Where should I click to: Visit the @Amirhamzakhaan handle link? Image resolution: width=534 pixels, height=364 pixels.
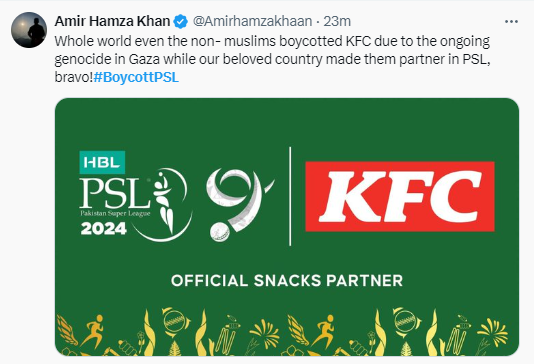[253, 21]
